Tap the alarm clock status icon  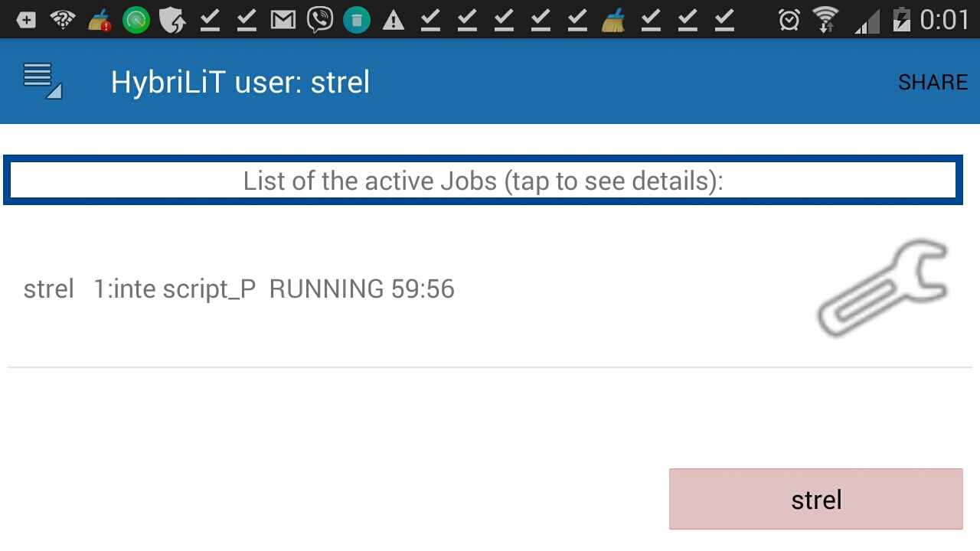(x=789, y=20)
